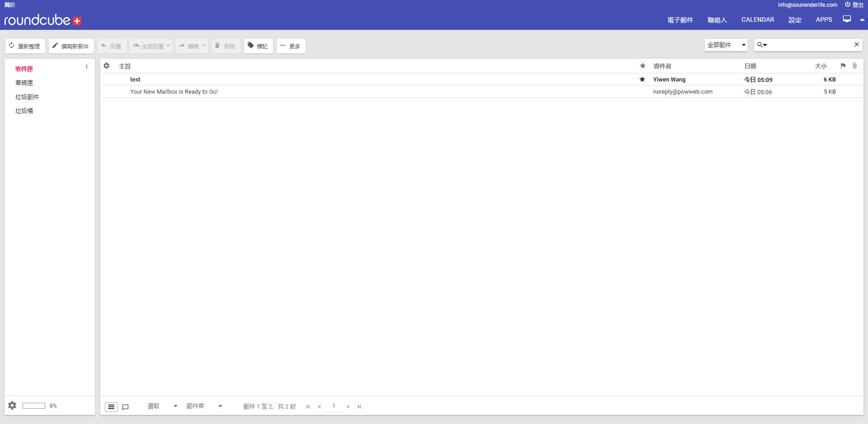Go to last page icon
868x424 pixels.
[359, 406]
